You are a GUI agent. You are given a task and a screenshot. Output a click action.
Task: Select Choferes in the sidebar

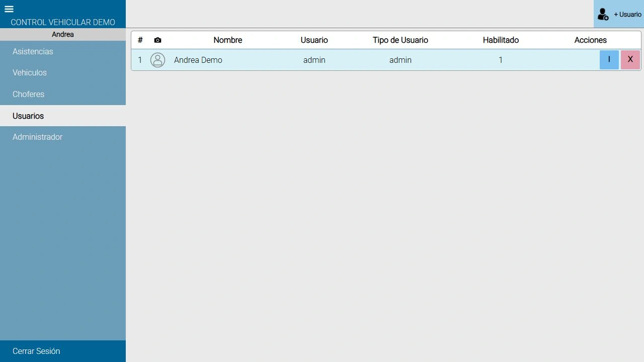click(63, 94)
